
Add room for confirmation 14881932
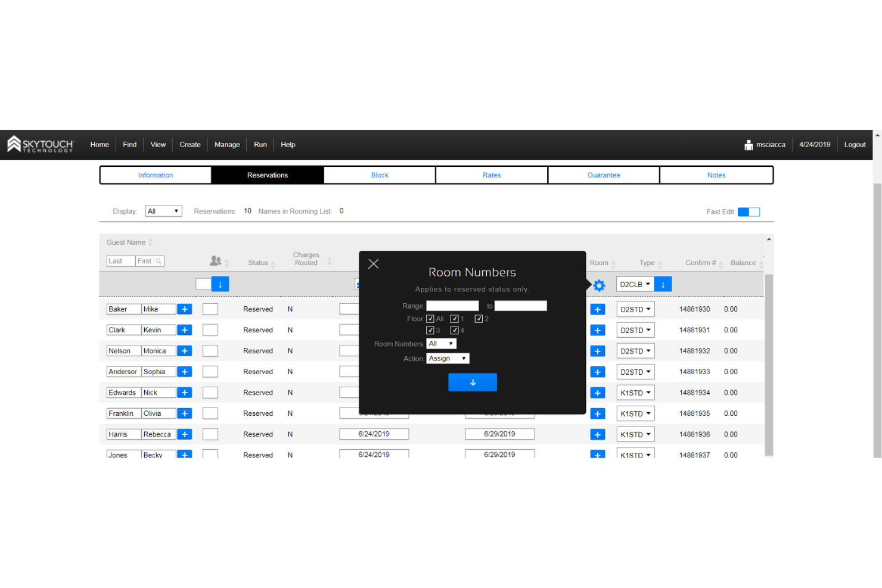click(598, 351)
